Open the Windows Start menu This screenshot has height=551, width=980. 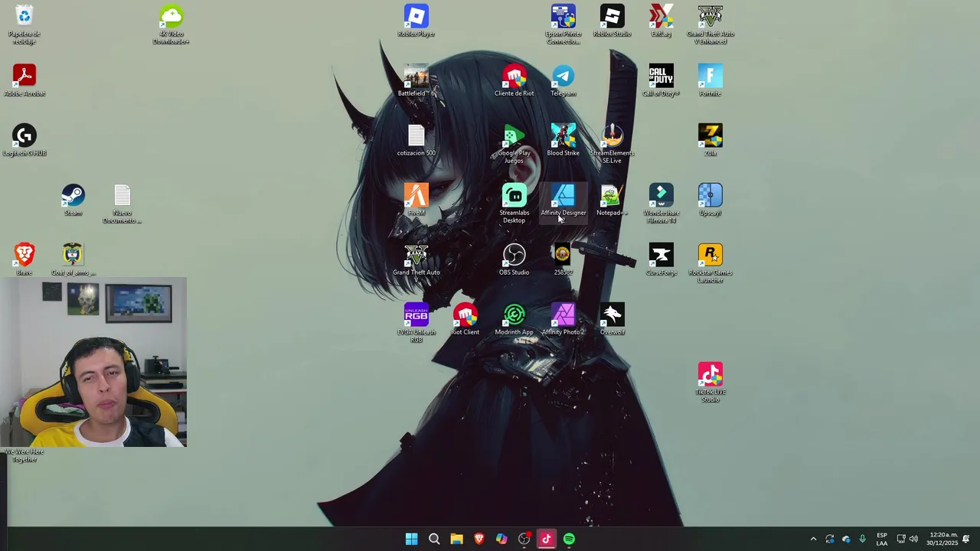(412, 539)
